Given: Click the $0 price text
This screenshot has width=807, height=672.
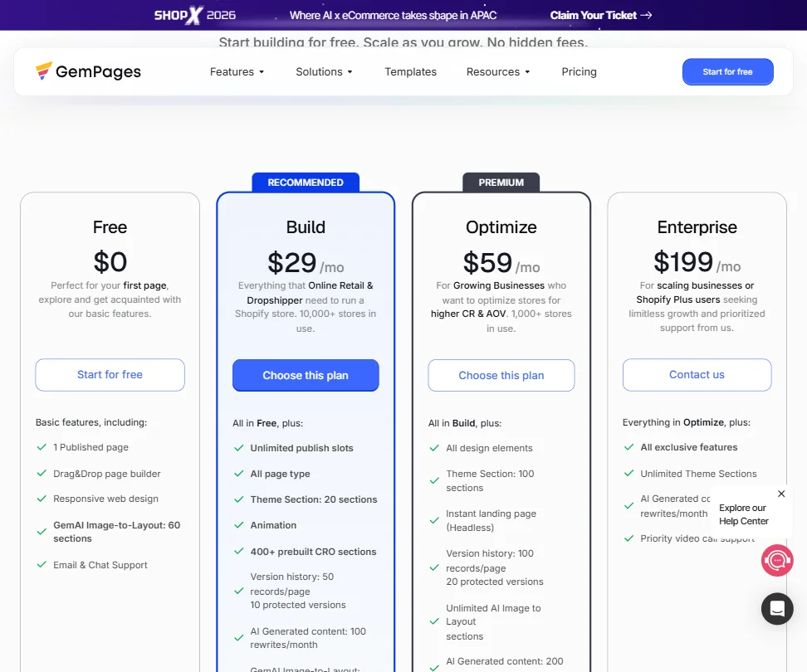Looking at the screenshot, I should click(x=110, y=261).
